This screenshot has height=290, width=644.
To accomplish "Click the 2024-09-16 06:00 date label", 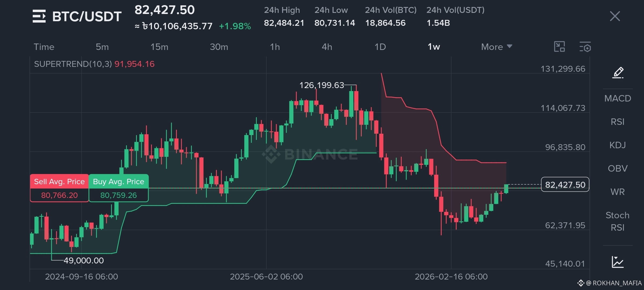I will [x=82, y=277].
